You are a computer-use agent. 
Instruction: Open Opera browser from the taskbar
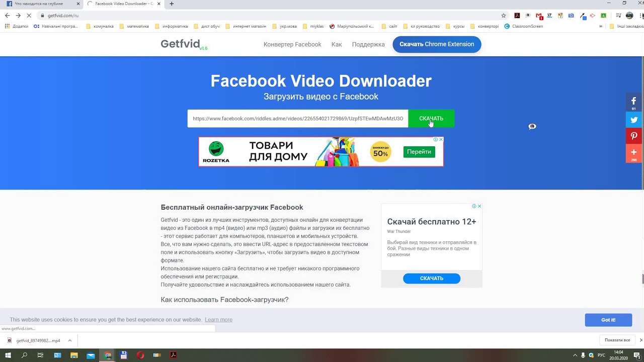140,355
